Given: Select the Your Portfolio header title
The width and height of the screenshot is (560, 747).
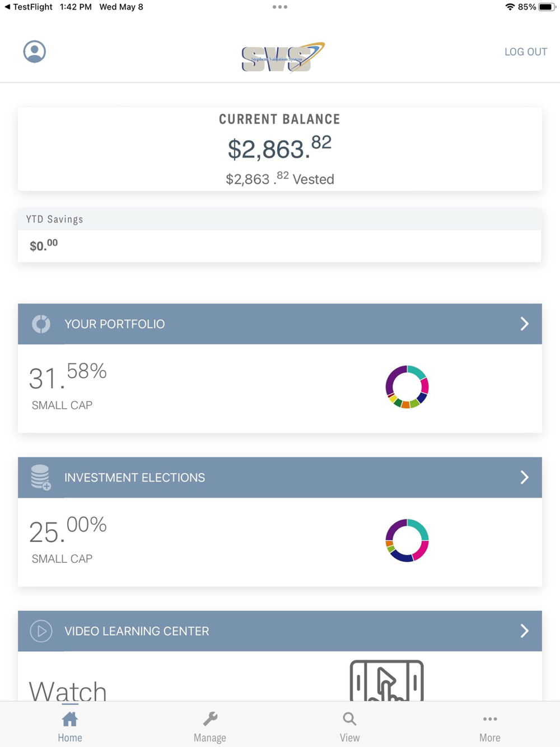Looking at the screenshot, I should [x=115, y=324].
